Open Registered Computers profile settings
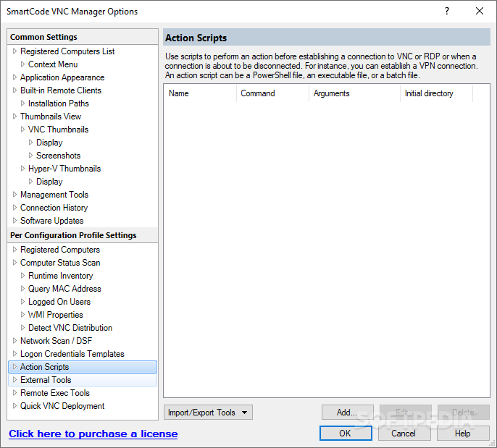497x448 pixels. (x=60, y=250)
